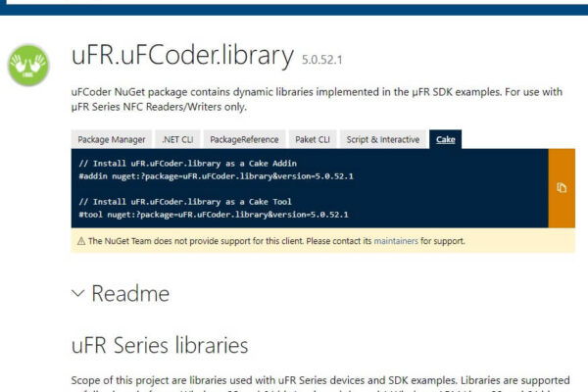Image resolution: width=588 pixels, height=392 pixels.
Task: Click the uFCoder NuGet package description text
Action: coord(317,99)
